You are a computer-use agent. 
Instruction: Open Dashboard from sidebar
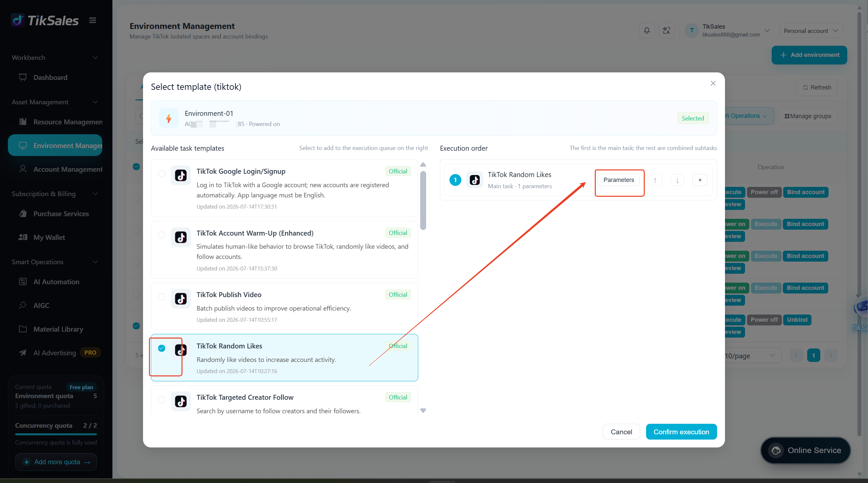(x=55, y=78)
